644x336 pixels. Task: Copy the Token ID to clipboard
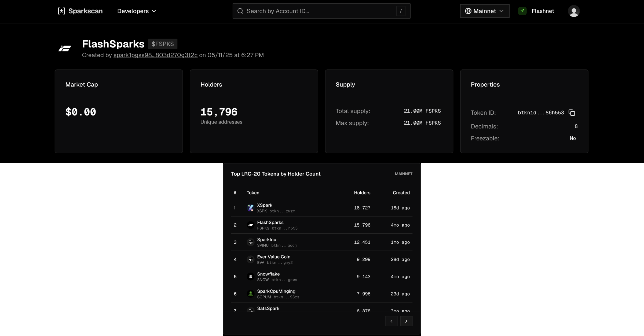click(x=572, y=113)
